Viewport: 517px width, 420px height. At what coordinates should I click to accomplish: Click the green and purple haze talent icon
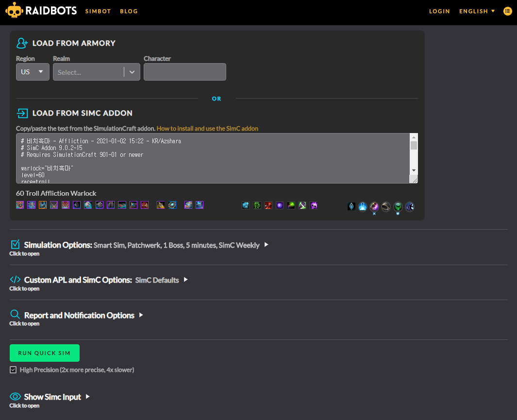(x=291, y=206)
